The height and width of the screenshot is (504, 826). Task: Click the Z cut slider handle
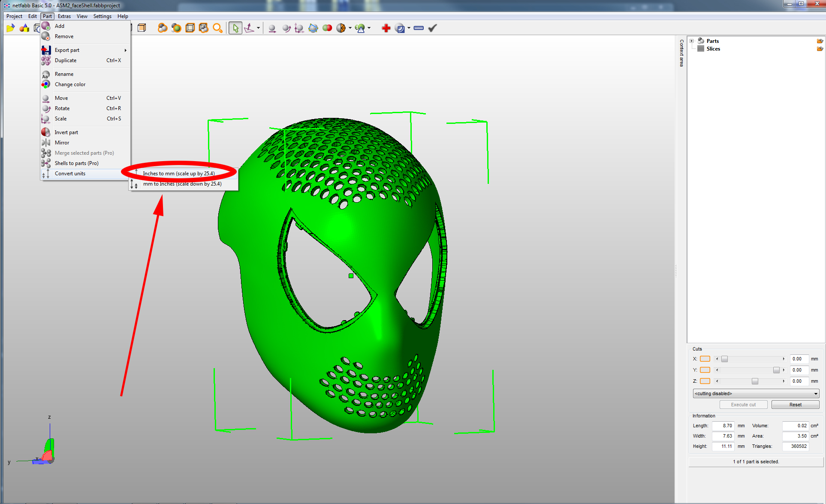(755, 381)
